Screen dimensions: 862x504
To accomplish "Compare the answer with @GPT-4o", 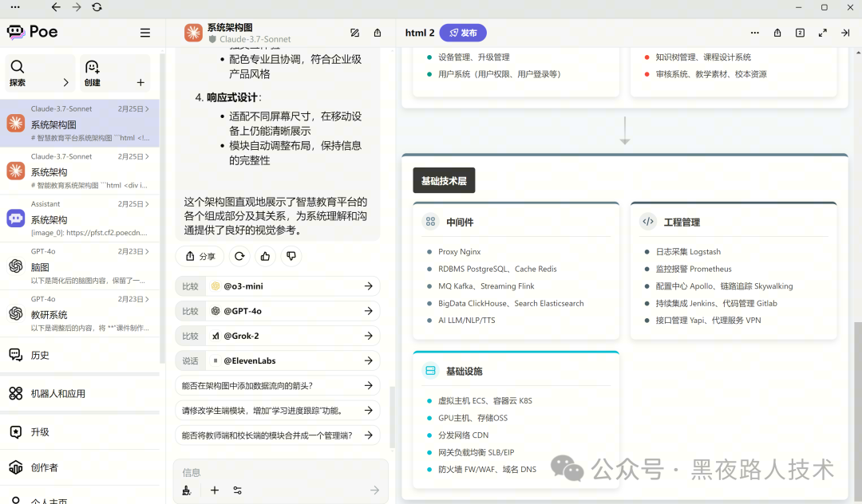I will pos(278,311).
